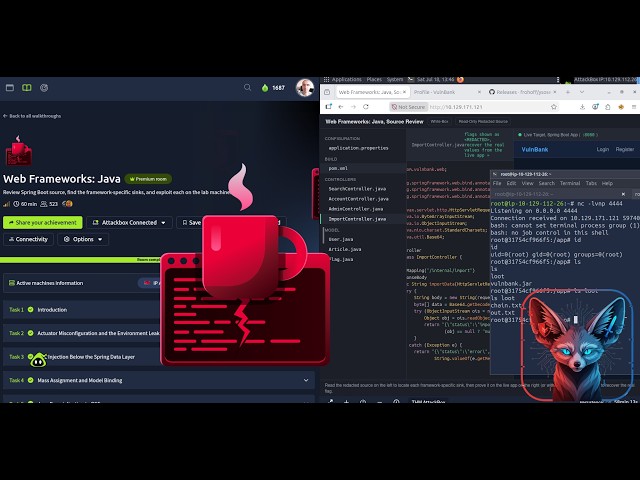Expand Active machines information
640x480 pixels.
click(82, 283)
